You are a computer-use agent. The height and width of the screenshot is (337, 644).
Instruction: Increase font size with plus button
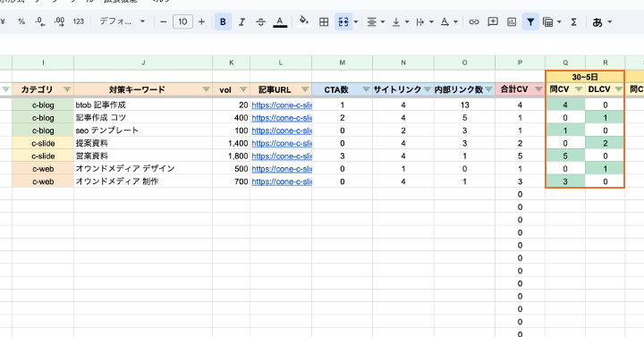(x=201, y=21)
